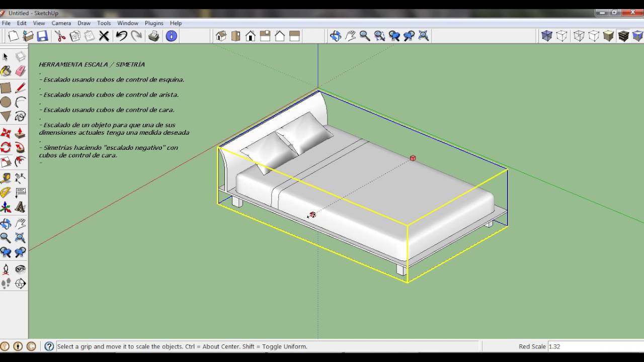Create a new file from toolbar
The height and width of the screenshot is (362, 644).
14,36
